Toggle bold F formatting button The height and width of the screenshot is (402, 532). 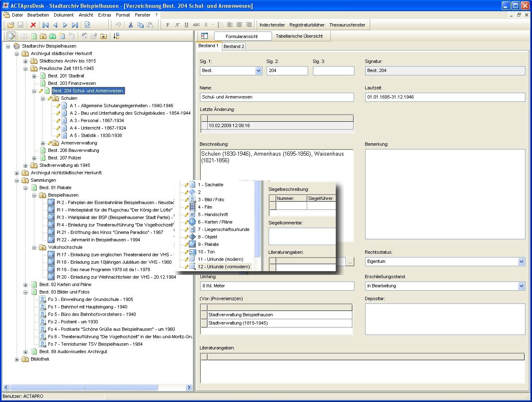pyautogui.click(x=168, y=25)
